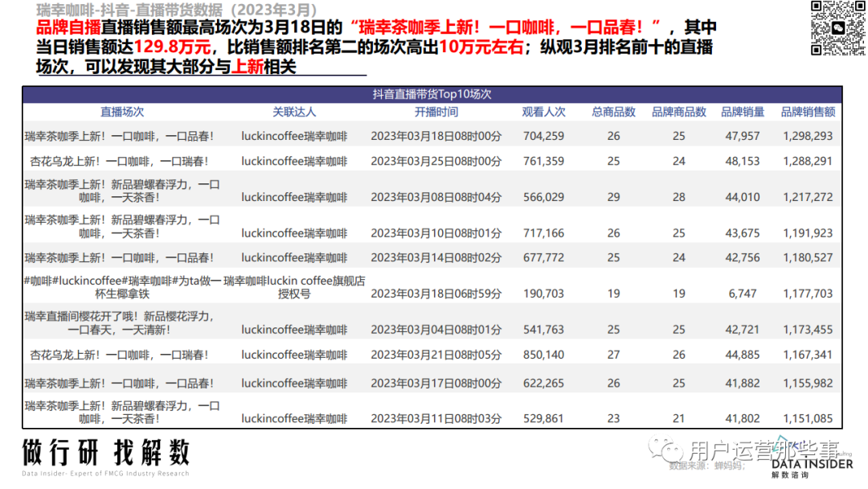Image resolution: width=868 pixels, height=489 pixels.
Task: Click the sales amount 1,177,703
Action: click(808, 294)
